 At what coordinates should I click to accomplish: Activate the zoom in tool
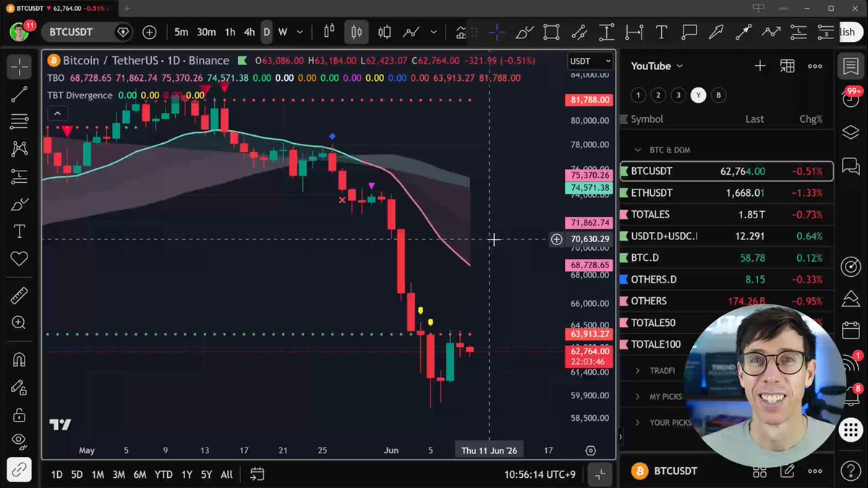point(20,322)
